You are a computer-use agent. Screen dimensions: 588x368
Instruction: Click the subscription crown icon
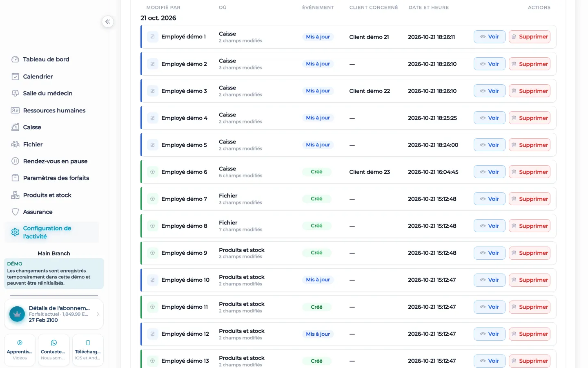[x=17, y=314]
